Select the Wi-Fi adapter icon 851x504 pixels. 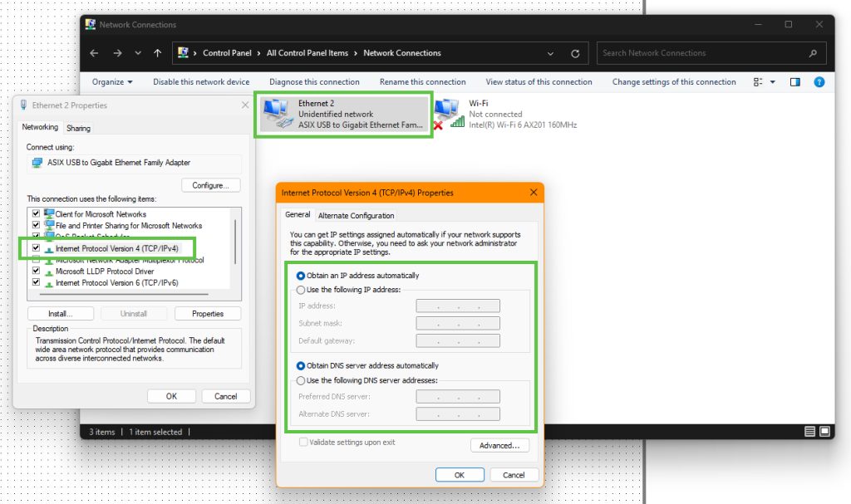pyautogui.click(x=448, y=114)
